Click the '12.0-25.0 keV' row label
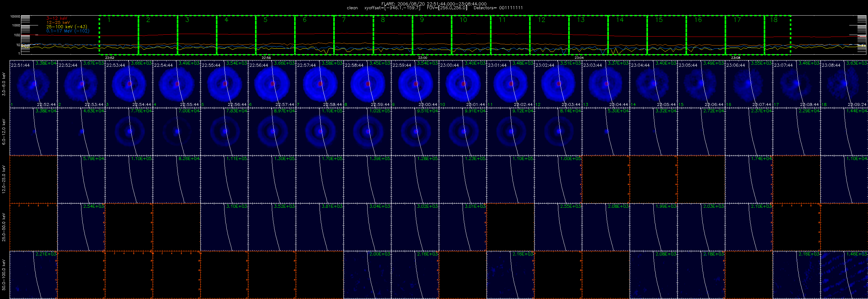This screenshot has height=299, width=868. (4, 179)
